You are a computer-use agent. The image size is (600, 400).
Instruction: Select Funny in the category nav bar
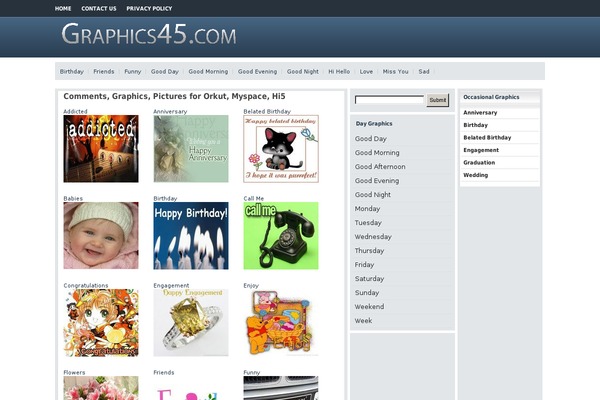133,72
